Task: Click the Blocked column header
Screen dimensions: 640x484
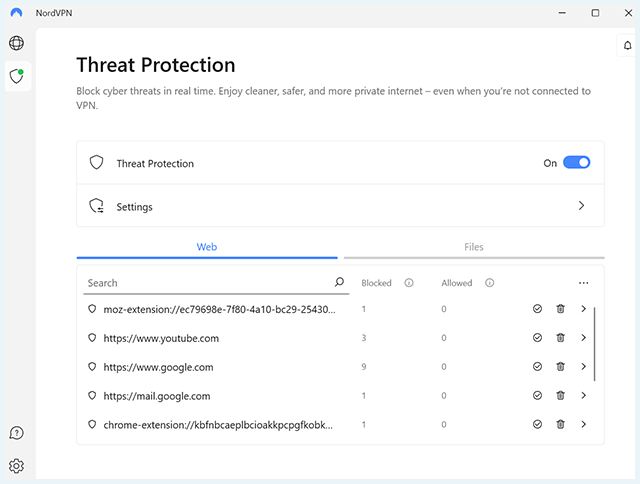Action: pos(376,283)
